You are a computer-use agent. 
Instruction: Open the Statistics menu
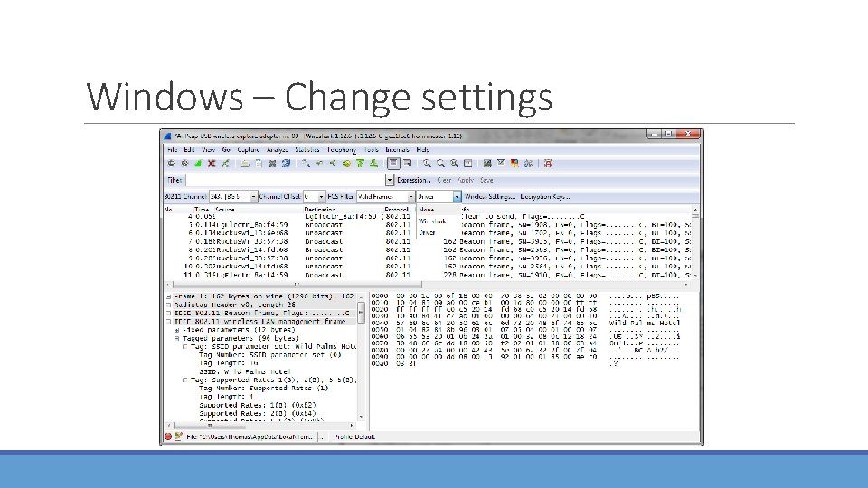307,149
